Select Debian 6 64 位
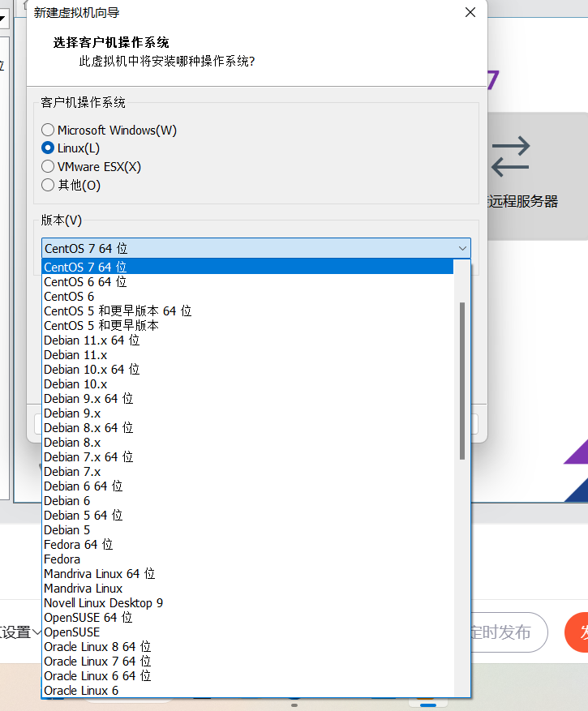 [247, 486]
